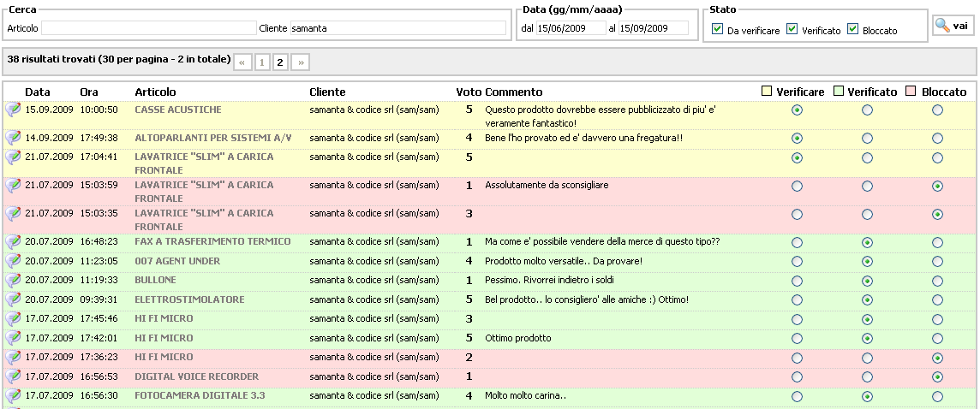Set 17:36:23 HI FI MICRO review to Verificato
Screen dimensions: 980x409
[867, 358]
